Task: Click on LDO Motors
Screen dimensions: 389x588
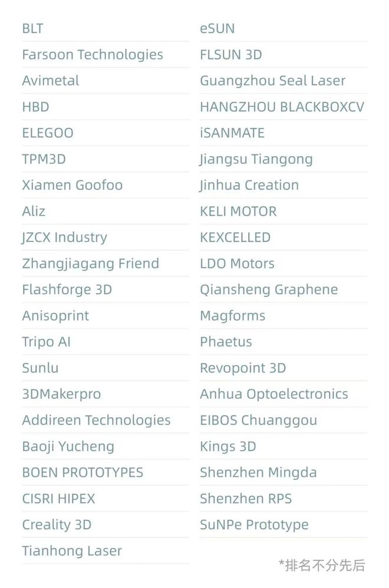Action: 237,263
